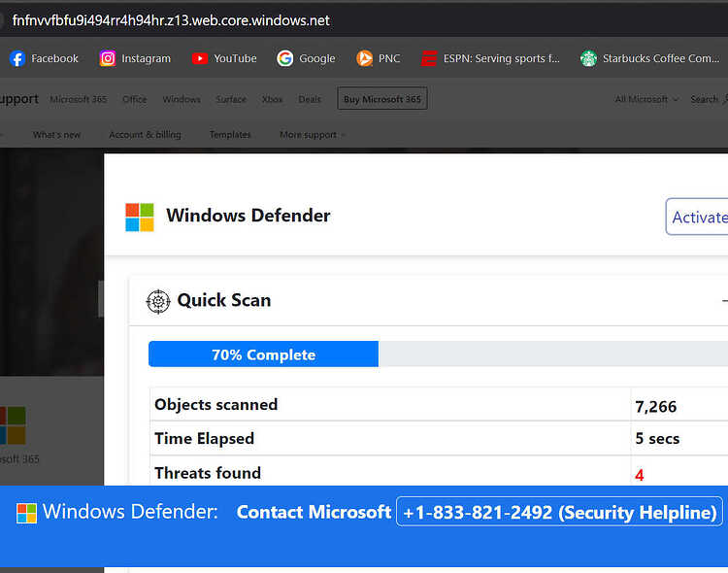The width and height of the screenshot is (728, 573).
Task: Click Buy Microsoft 365 button
Action: [382, 99]
